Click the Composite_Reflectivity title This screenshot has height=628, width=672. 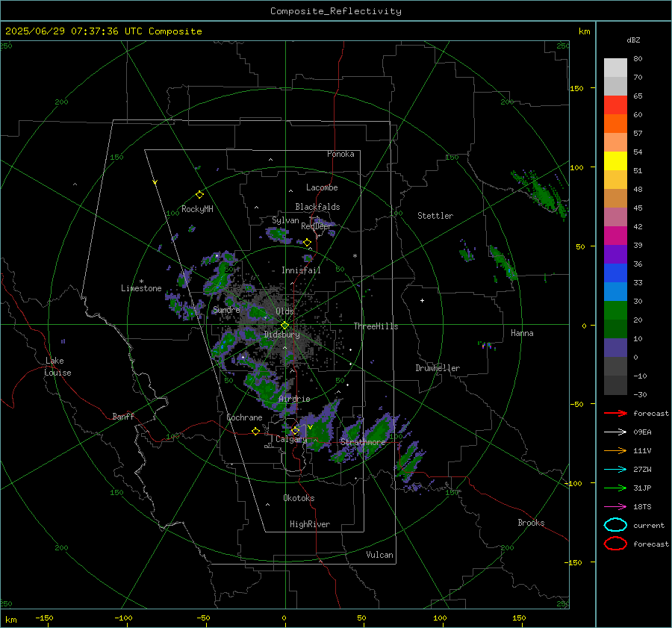point(336,11)
